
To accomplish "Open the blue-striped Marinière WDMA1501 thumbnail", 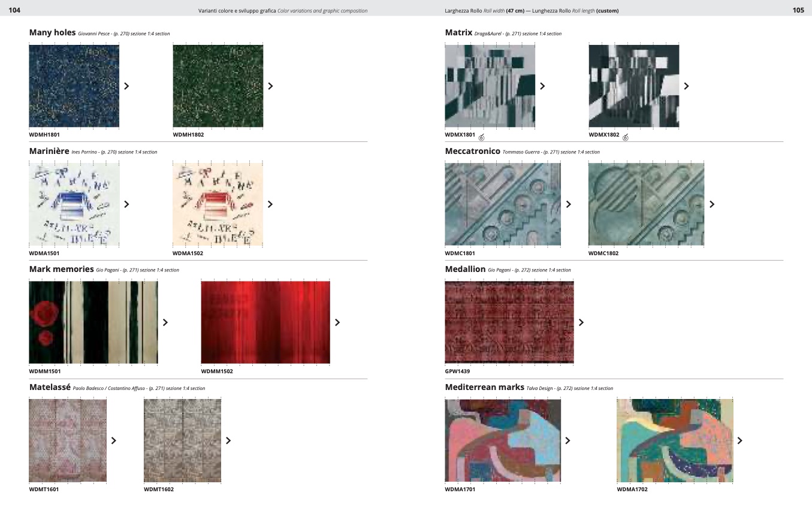I will (x=74, y=204).
